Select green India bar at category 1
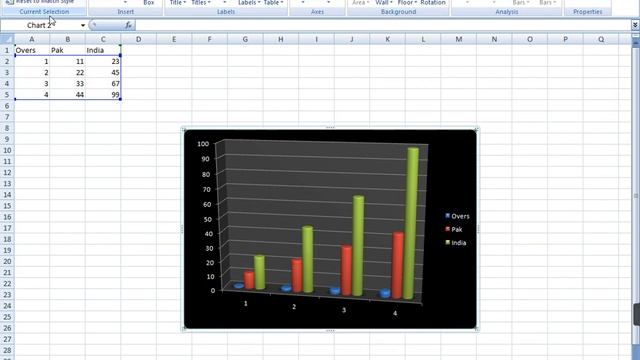The width and height of the screenshot is (640, 360). [260, 273]
